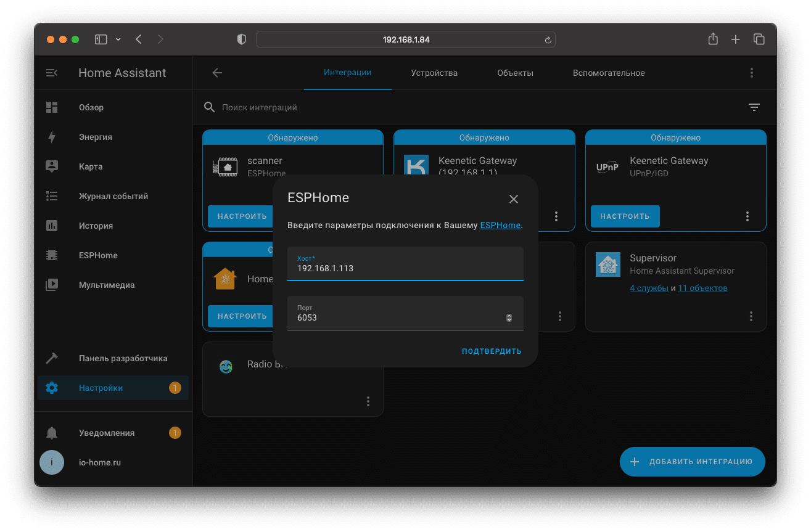Click ПОДТВЕРДИТЬ to submit ESPHome settings
The image size is (811, 532).
[x=492, y=351]
